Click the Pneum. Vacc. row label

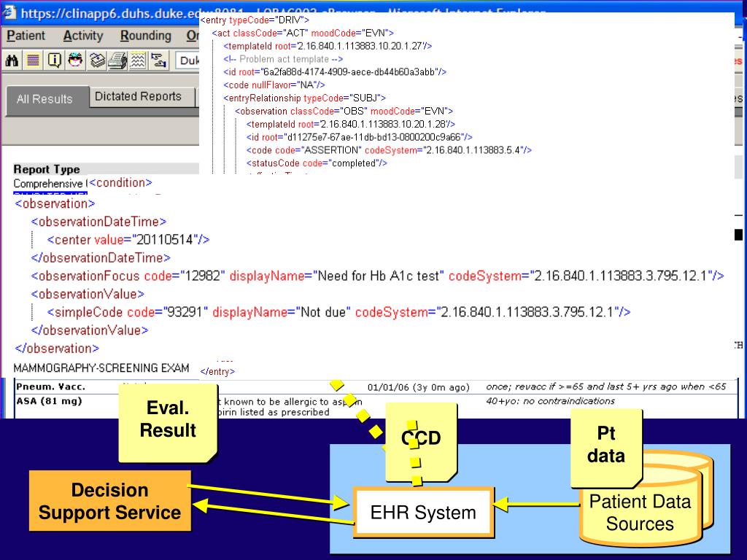tap(50, 386)
